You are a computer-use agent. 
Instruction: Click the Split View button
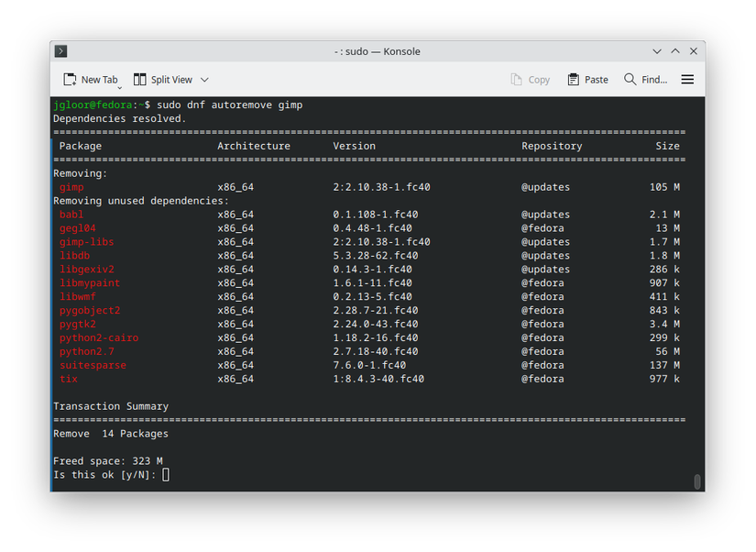163,80
